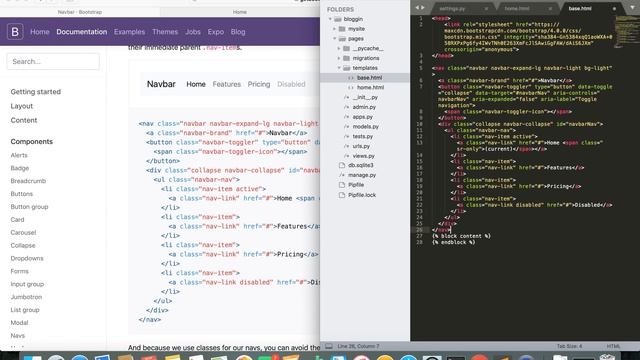640x360 pixels.
Task: Open urls.py from sidebar
Action: tap(361, 146)
